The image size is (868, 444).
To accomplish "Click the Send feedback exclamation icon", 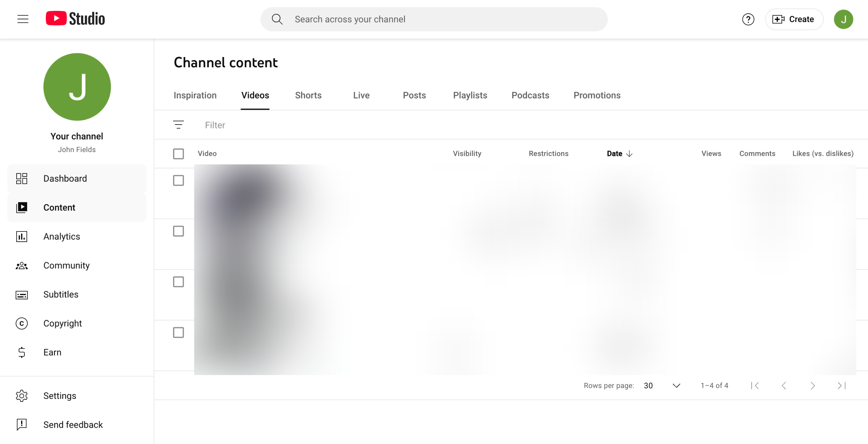I will click(x=22, y=425).
